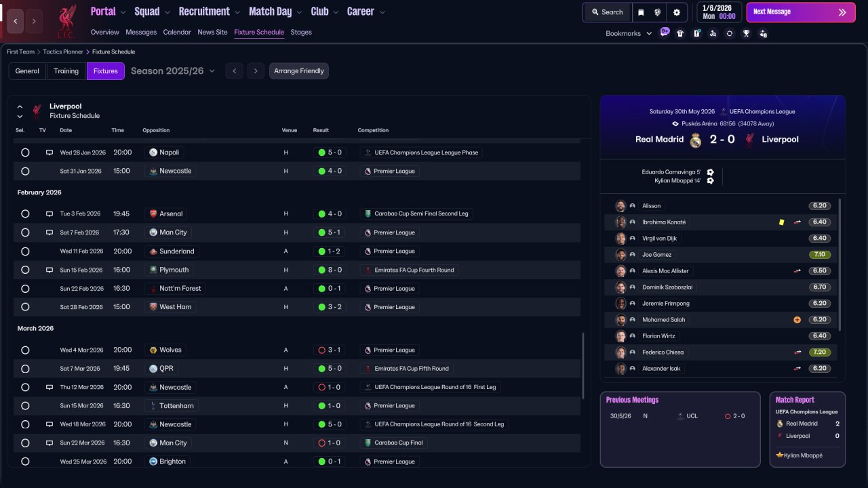Click the Wolves club badge in the fixture list
The height and width of the screenshot is (488, 868).
click(x=153, y=350)
